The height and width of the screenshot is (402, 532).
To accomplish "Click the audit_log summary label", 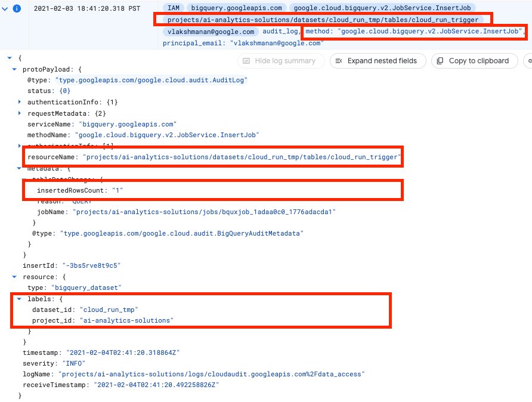I will 280,31.
